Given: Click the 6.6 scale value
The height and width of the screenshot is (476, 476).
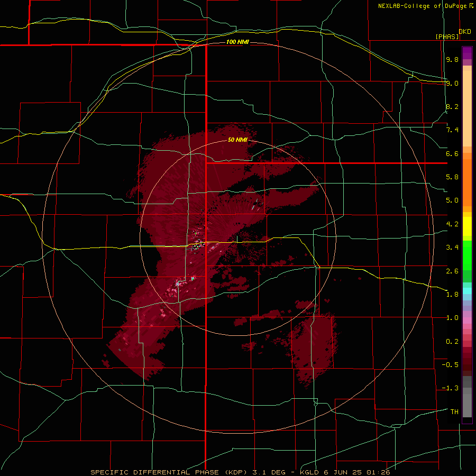Looking at the screenshot, I should tap(452, 153).
